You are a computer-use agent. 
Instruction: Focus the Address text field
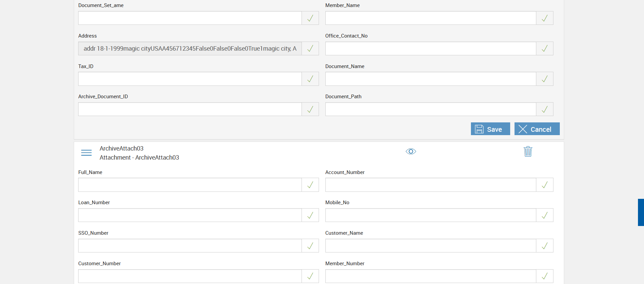click(x=190, y=49)
